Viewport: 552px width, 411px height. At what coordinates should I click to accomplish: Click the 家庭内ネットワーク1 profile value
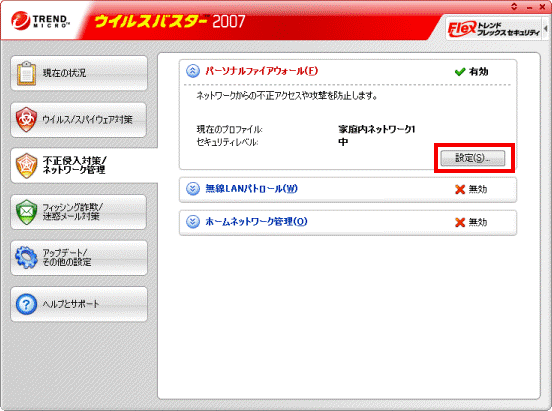377,129
